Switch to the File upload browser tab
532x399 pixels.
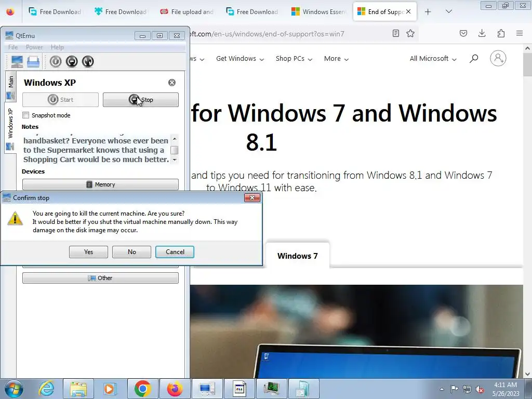click(187, 11)
